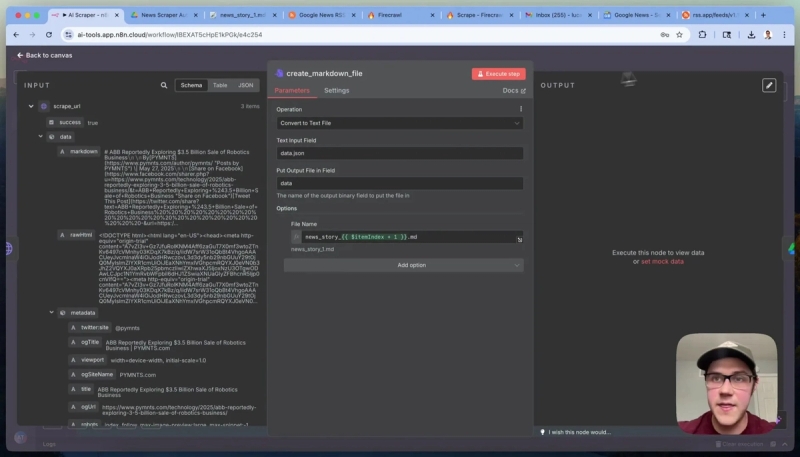Open the Operation dropdown
The image size is (800, 457).
point(399,123)
